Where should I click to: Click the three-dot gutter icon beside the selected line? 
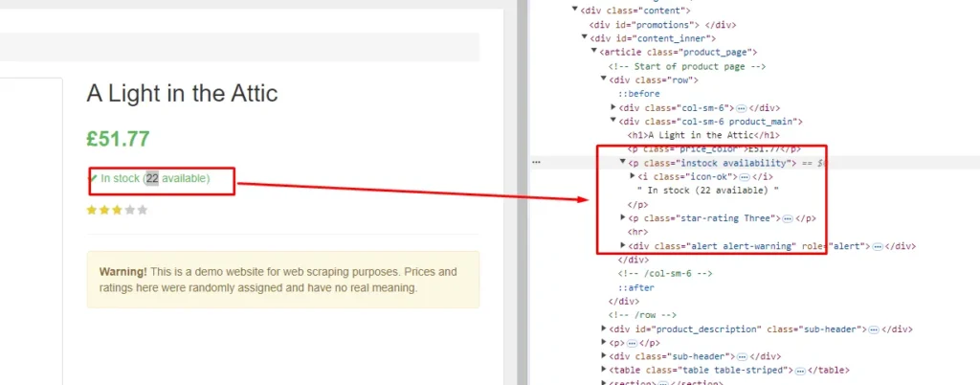point(537,163)
